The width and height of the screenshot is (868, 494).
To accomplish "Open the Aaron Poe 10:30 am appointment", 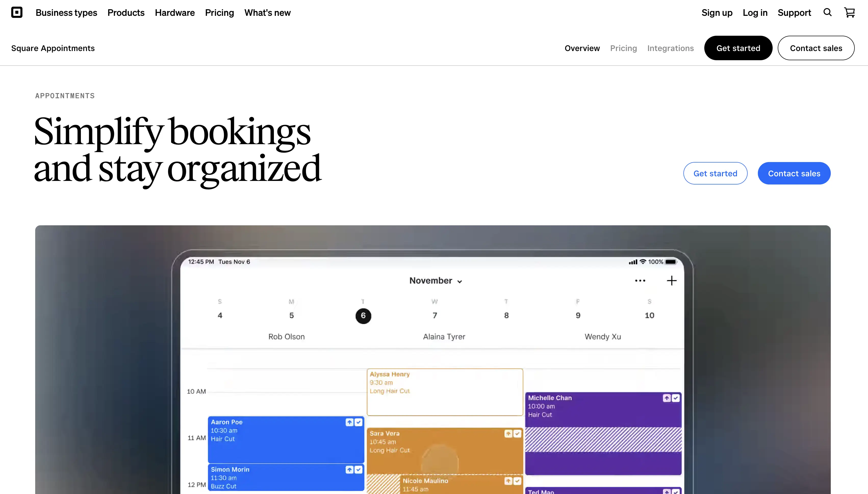I will click(286, 440).
